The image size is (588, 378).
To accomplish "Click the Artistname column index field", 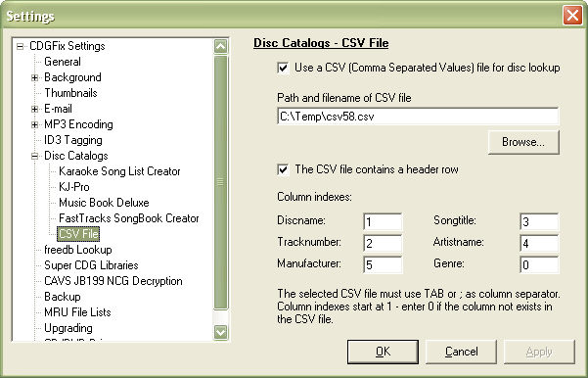I will point(539,243).
